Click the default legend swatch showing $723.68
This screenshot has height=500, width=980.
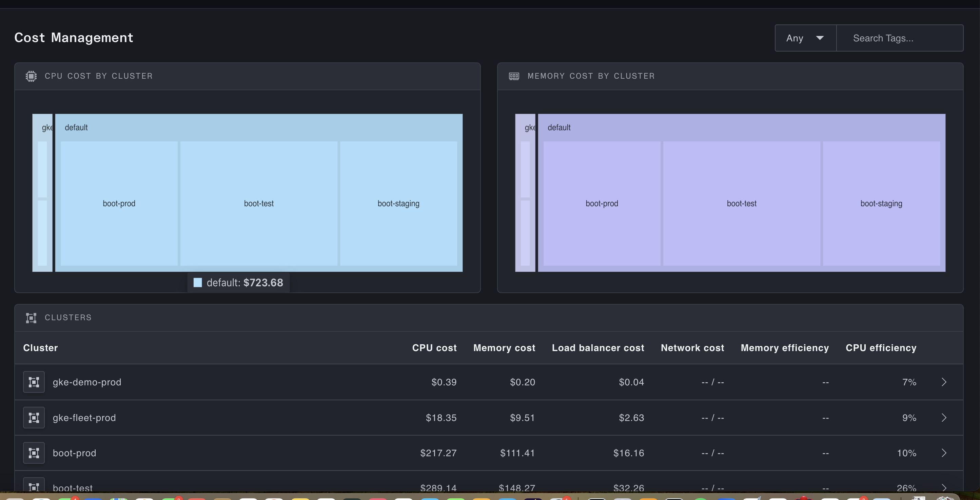coord(197,283)
